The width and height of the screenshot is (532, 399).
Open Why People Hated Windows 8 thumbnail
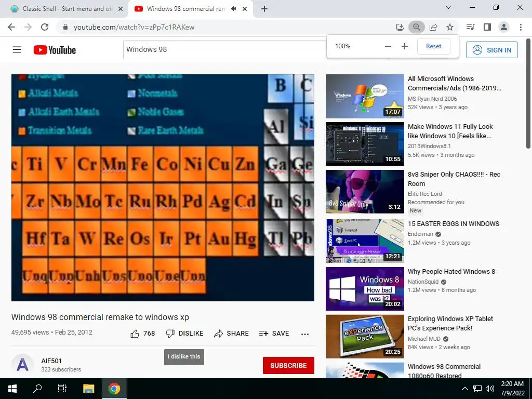click(365, 289)
